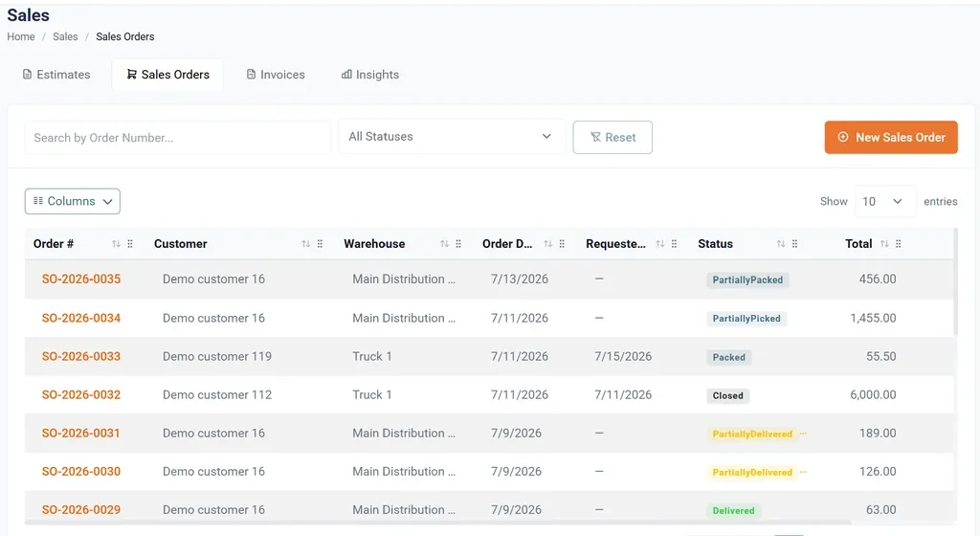The width and height of the screenshot is (980, 536).
Task: Open order SO-2026-0033
Action: click(x=81, y=357)
